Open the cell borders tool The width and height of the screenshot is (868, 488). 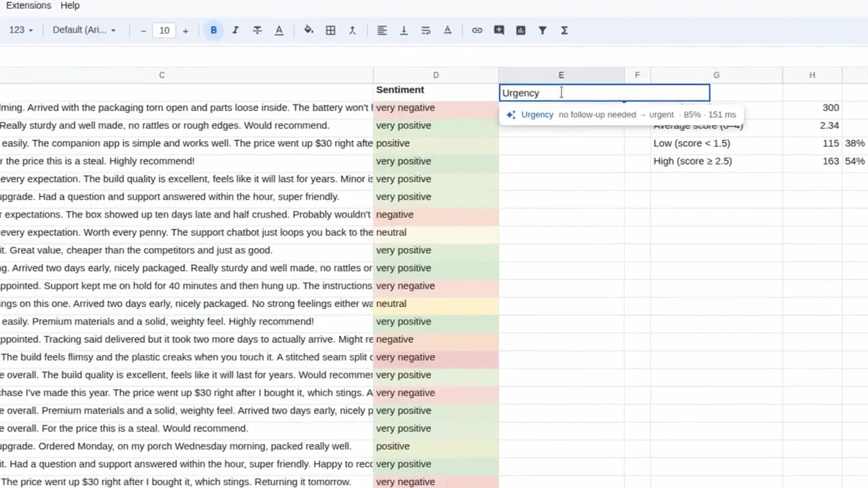point(330,30)
